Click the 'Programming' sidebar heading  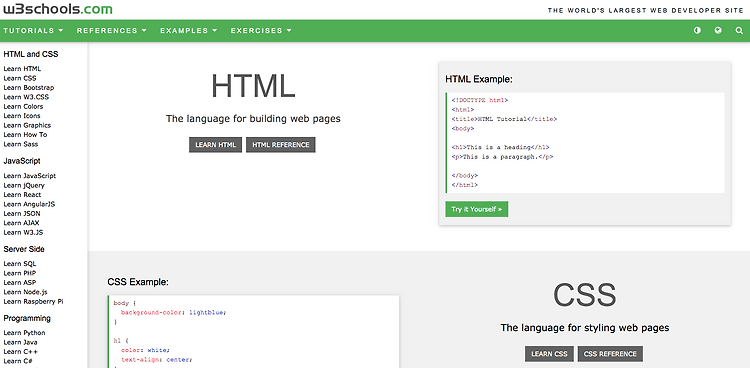(27, 318)
